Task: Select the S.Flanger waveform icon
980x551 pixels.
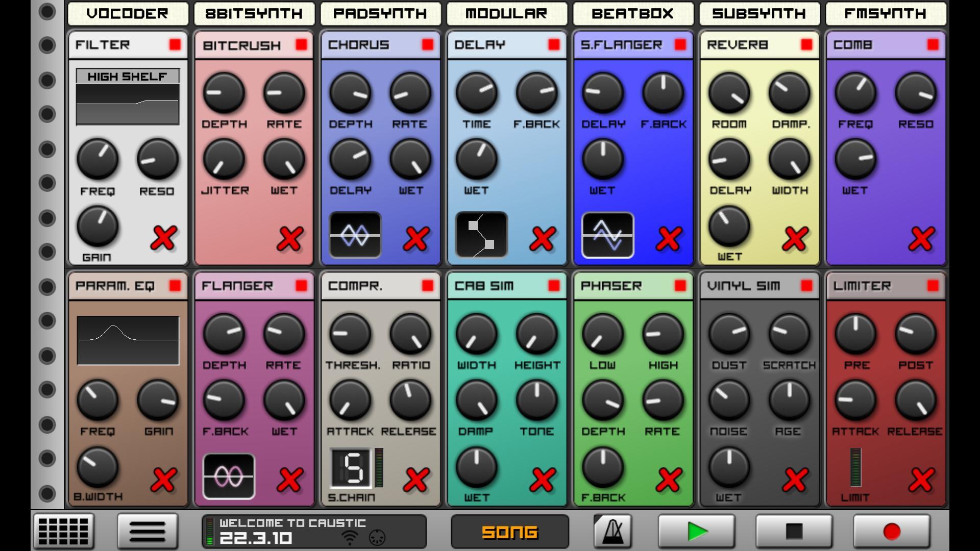Action: (x=606, y=235)
